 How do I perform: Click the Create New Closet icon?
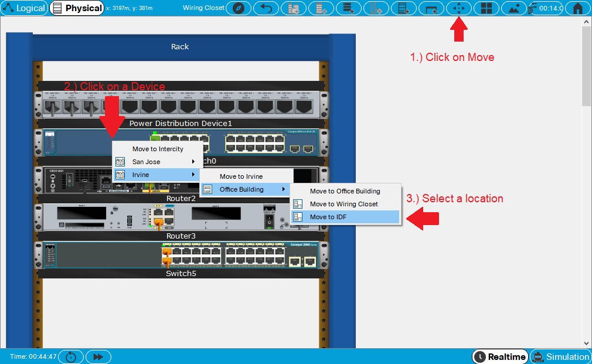click(348, 8)
